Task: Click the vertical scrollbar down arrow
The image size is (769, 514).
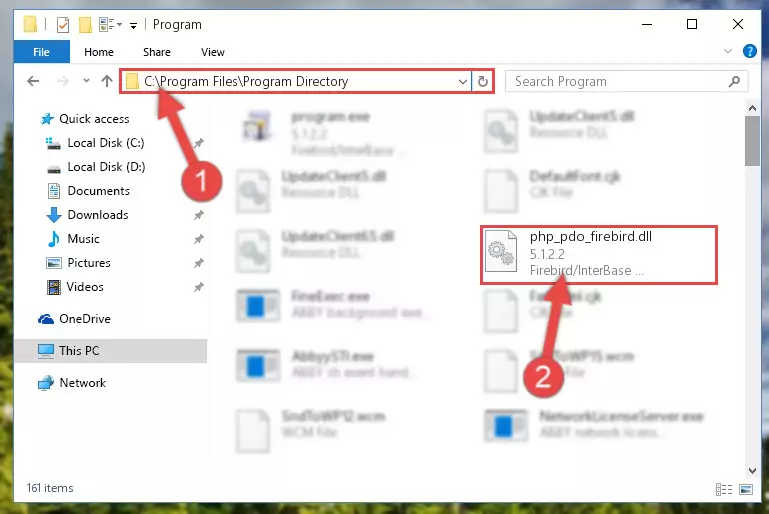Action: coord(752,471)
